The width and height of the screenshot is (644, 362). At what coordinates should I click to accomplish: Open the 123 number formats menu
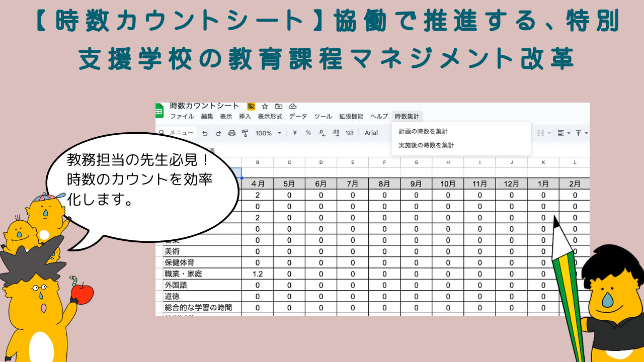pos(350,133)
